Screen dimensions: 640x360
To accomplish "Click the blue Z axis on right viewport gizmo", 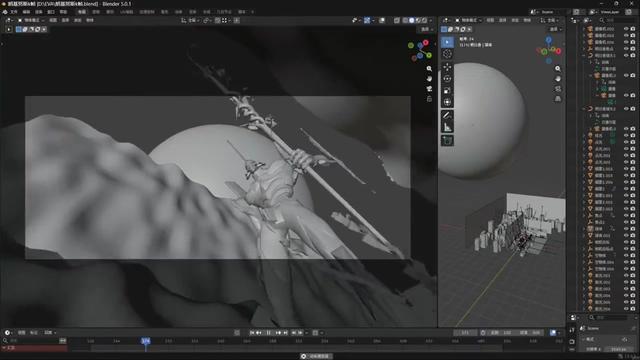I will pyautogui.click(x=549, y=40).
